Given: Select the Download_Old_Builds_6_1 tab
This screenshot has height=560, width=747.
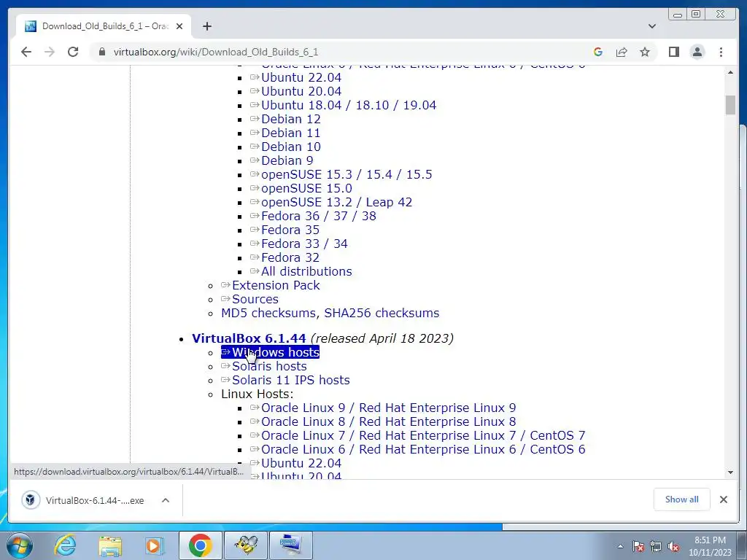Looking at the screenshot, I should (x=104, y=26).
